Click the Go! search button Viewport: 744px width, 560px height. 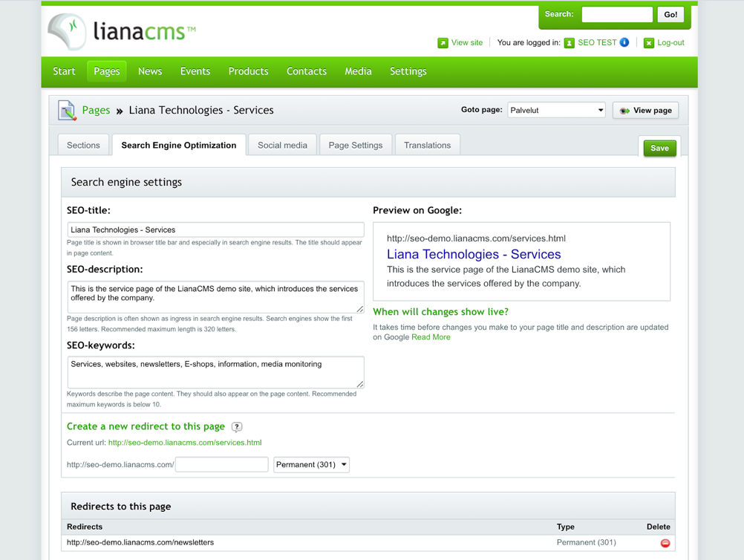point(670,15)
